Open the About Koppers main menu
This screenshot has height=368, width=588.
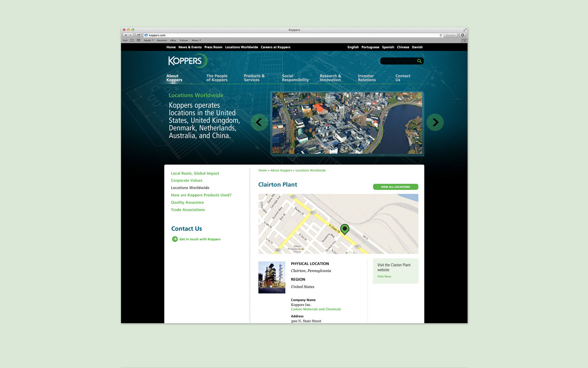click(174, 78)
